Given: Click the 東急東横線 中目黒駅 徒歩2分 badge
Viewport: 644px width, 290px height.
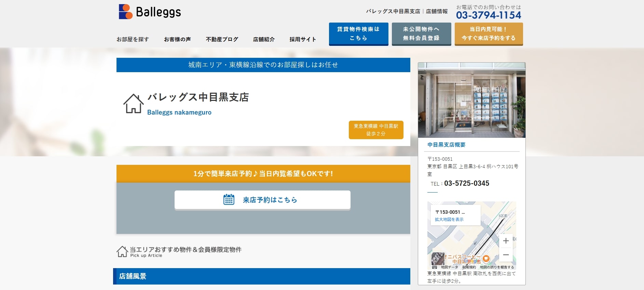Looking at the screenshot, I should coord(376,130).
